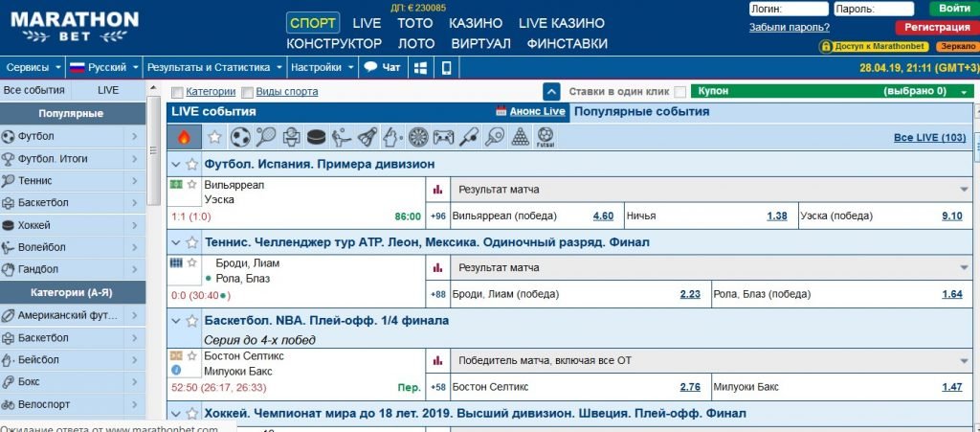Click the mobile phone icon in the toolbar

click(446, 67)
